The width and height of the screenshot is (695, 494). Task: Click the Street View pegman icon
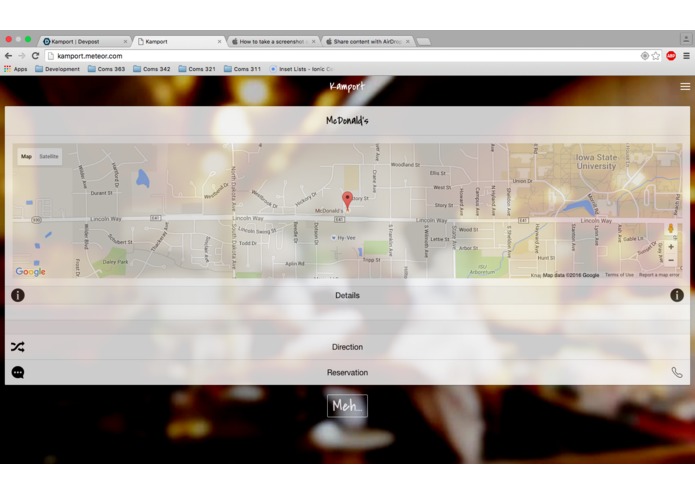(x=671, y=229)
